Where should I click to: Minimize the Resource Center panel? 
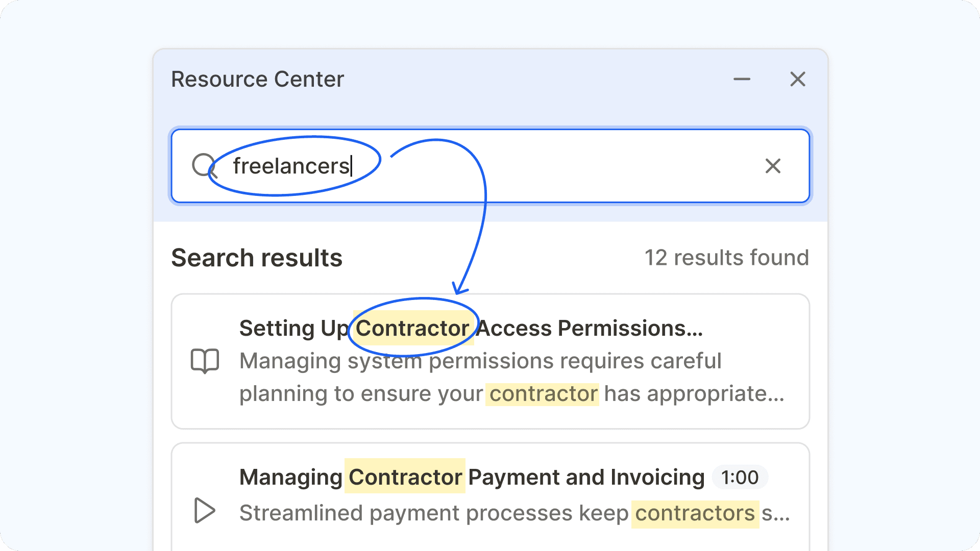742,79
